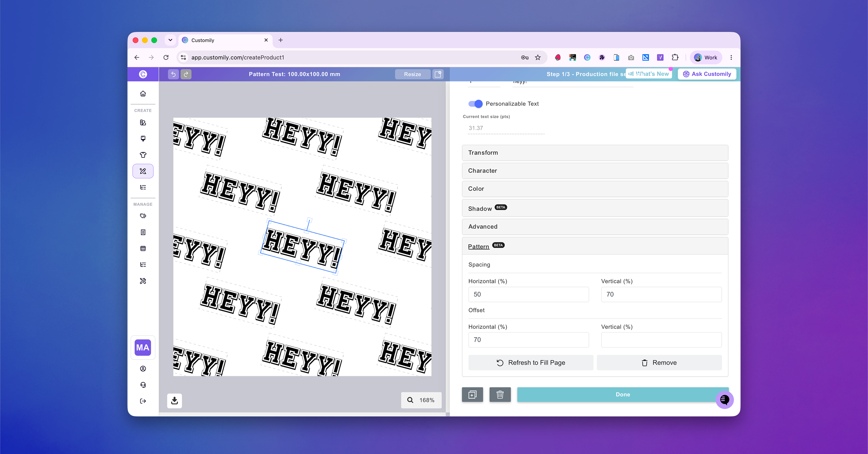
Task: Go back in the browser
Action: click(137, 57)
